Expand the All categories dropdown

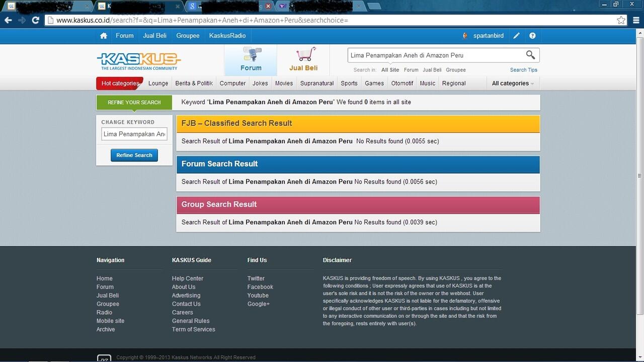(x=513, y=83)
